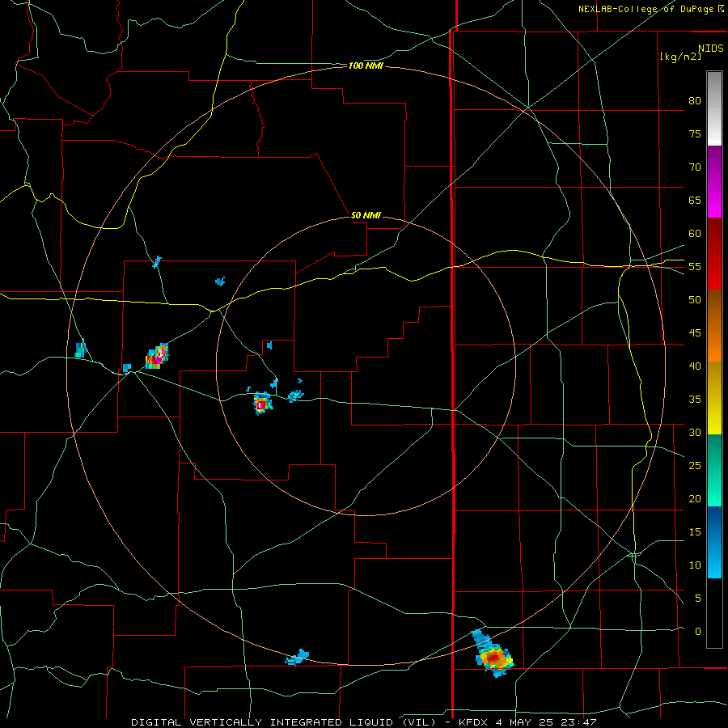Image resolution: width=728 pixels, height=728 pixels.
Task: Click the 50 value on the color scale
Action: (695, 300)
